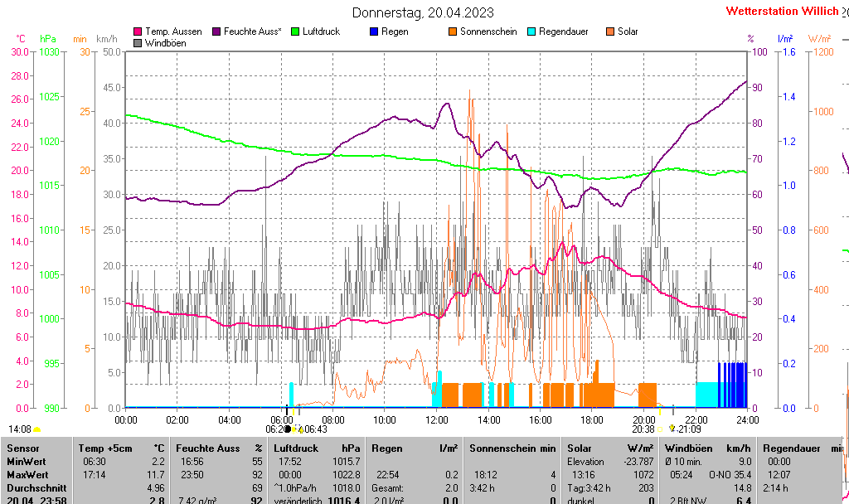This screenshot has width=849, height=504.
Task: Click the 20.04. 23:58 timestamp
Action: pyautogui.click(x=36, y=500)
